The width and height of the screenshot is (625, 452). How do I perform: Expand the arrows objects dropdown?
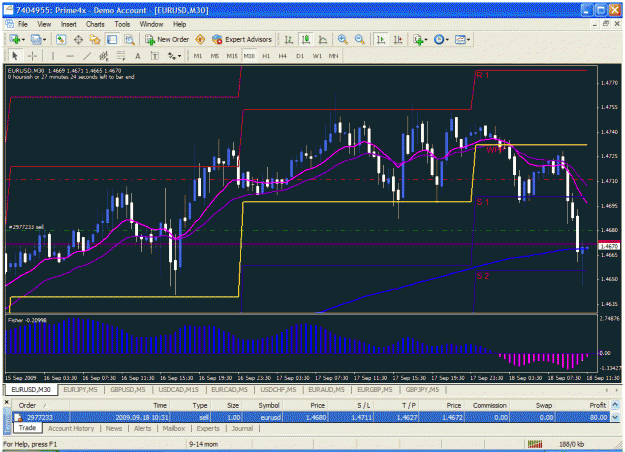coord(180,57)
